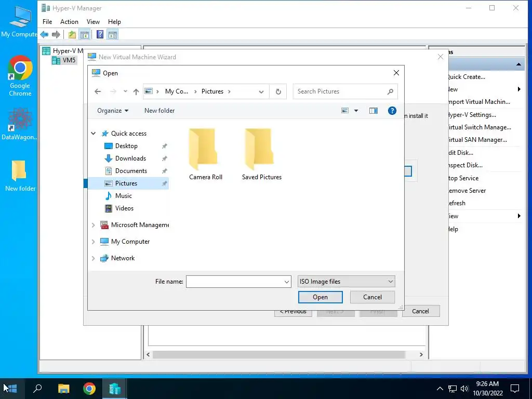The image size is (532, 399).
Task: Click the Hyper-V toolbar up folder icon
Action: (x=72, y=34)
